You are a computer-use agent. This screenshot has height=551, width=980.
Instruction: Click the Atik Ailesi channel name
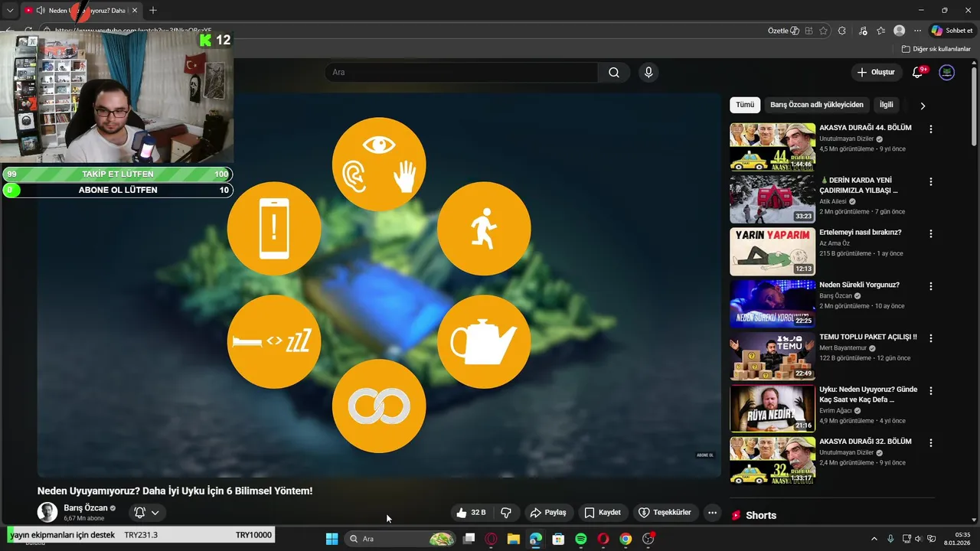tap(833, 201)
